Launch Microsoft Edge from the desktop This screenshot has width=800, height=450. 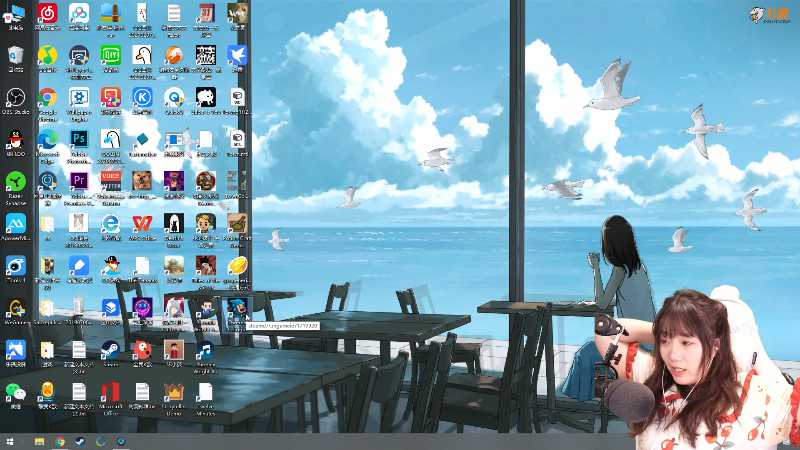pos(47,139)
